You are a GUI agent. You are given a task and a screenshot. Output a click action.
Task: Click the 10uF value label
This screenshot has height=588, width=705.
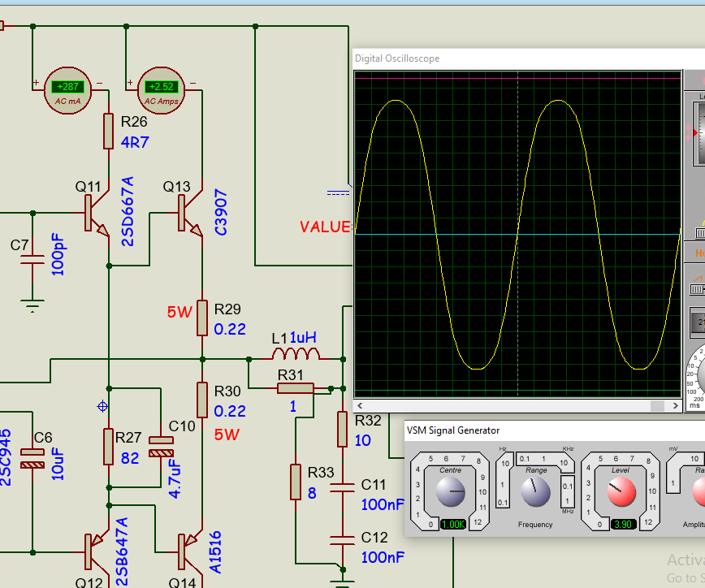(58, 464)
